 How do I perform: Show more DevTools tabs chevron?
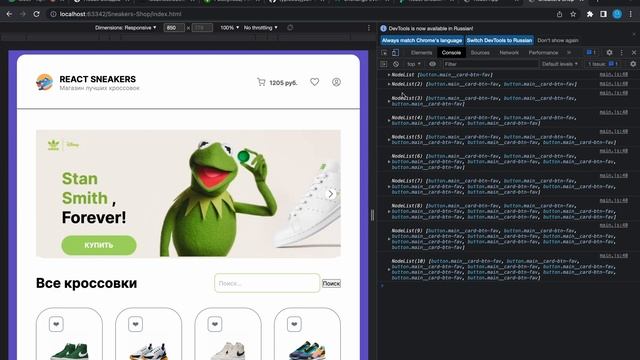click(569, 53)
